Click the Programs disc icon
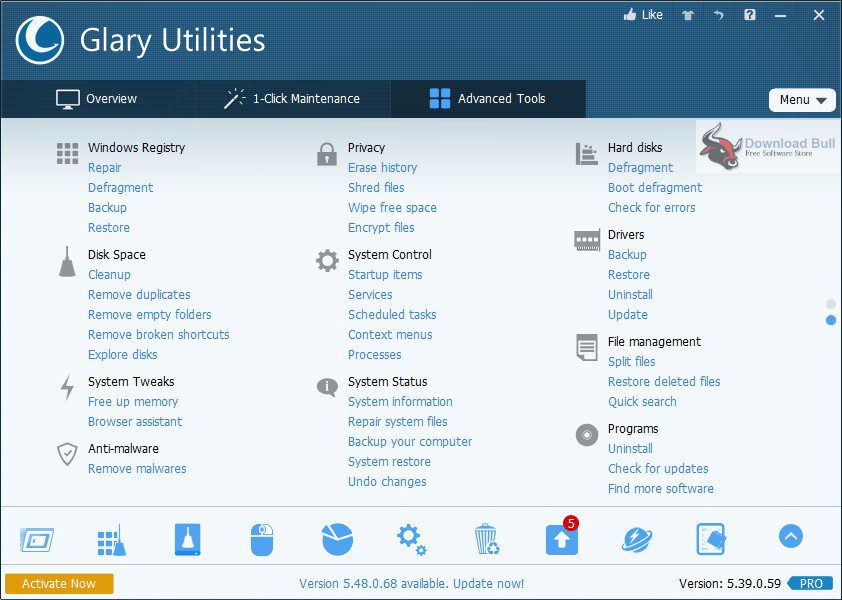Image resolution: width=842 pixels, height=600 pixels. point(587,435)
